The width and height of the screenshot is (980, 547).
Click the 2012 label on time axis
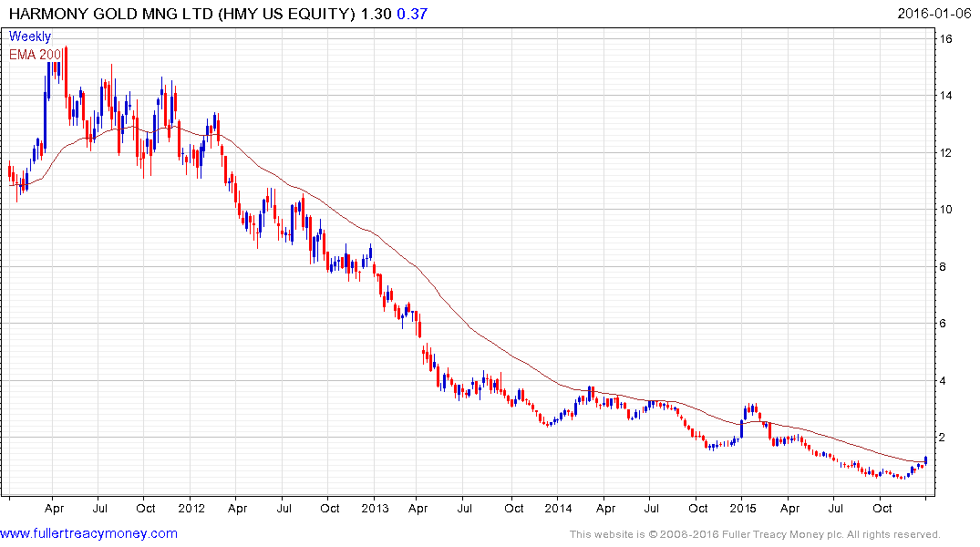tap(191, 508)
